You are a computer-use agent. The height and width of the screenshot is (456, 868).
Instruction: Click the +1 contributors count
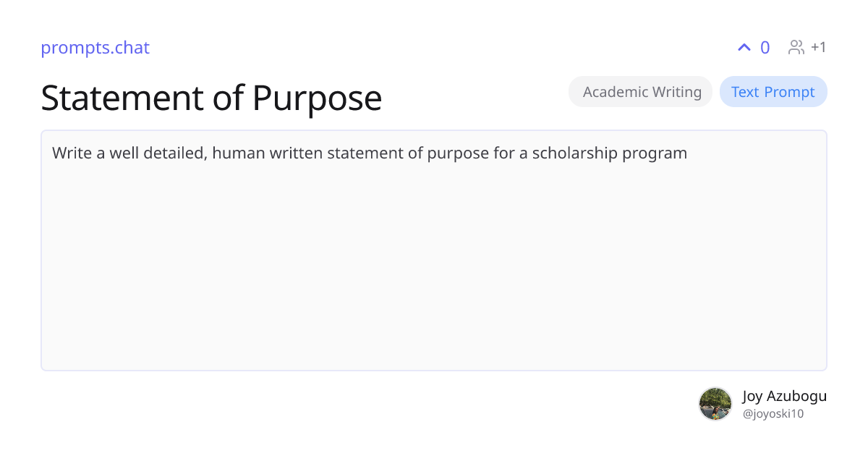point(818,48)
